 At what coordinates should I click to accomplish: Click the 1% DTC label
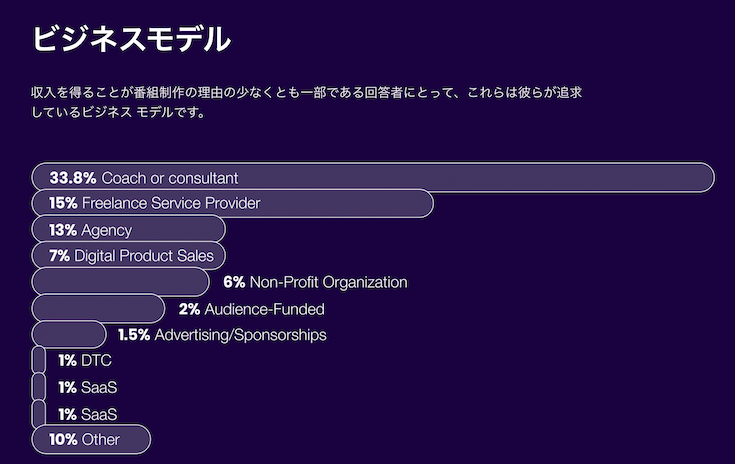pyautogui.click(x=85, y=360)
